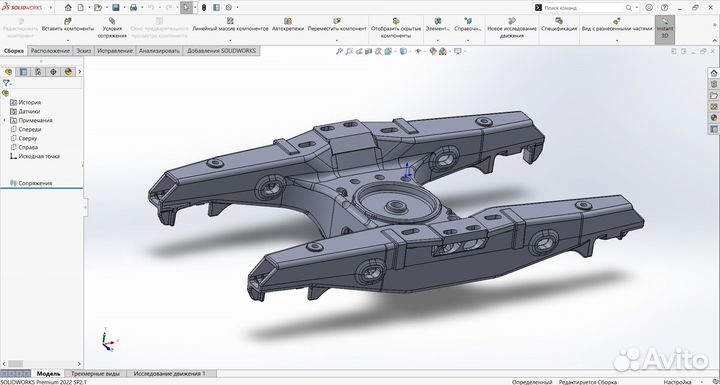
Task: Open the Добавления SOLIDWORKS tab
Action: 221,51
